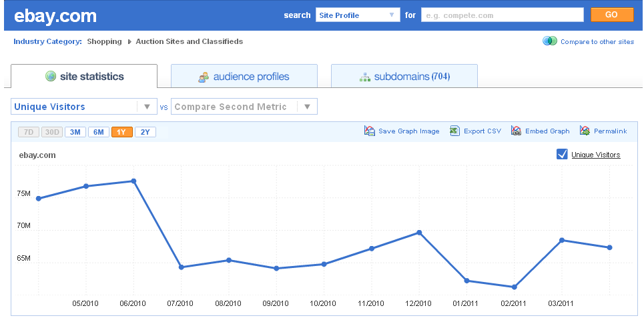Click the site search input field
The height and width of the screenshot is (318, 644).
[x=503, y=15]
